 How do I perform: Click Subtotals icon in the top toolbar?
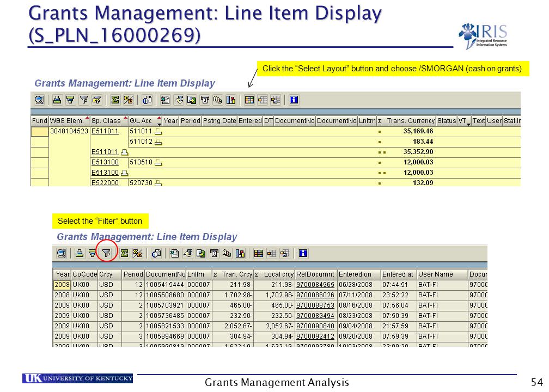click(x=128, y=100)
